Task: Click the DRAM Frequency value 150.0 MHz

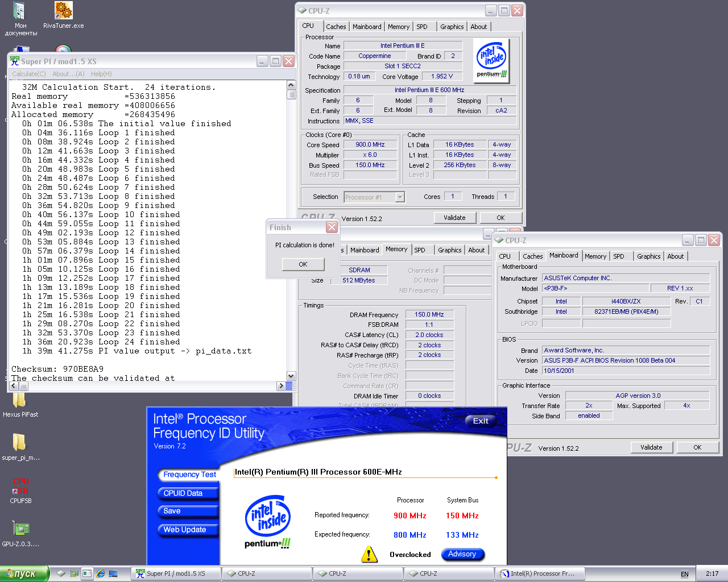Action: (429, 314)
